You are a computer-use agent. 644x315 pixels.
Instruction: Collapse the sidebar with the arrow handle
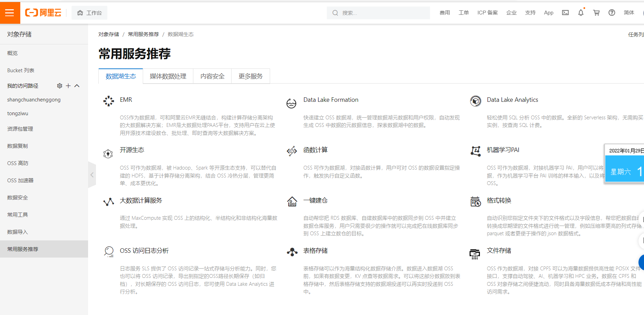92,175
